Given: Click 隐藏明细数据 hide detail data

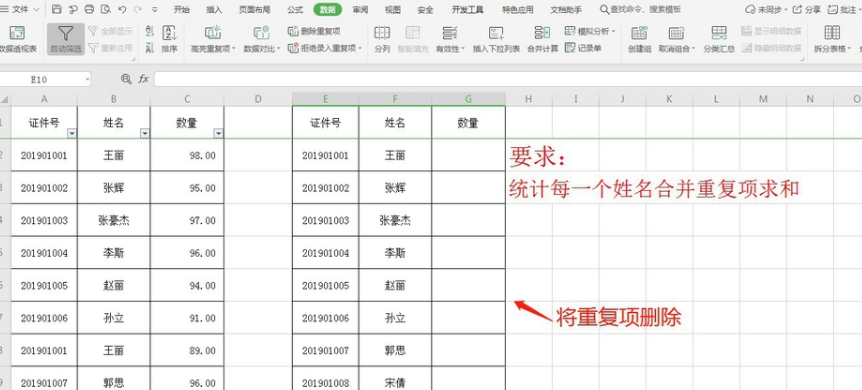Looking at the screenshot, I should point(771,48).
